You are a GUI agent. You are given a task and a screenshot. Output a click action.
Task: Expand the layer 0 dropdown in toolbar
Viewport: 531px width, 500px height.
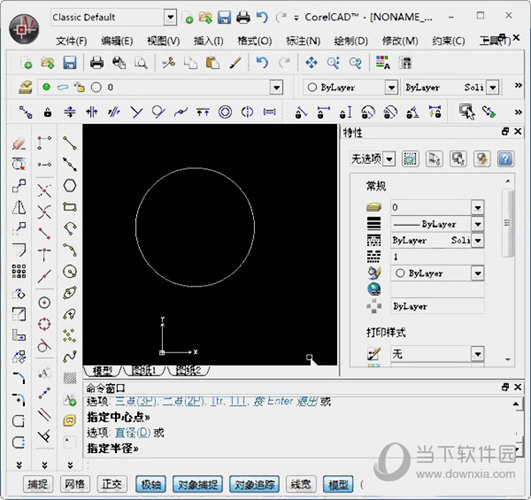coord(276,88)
